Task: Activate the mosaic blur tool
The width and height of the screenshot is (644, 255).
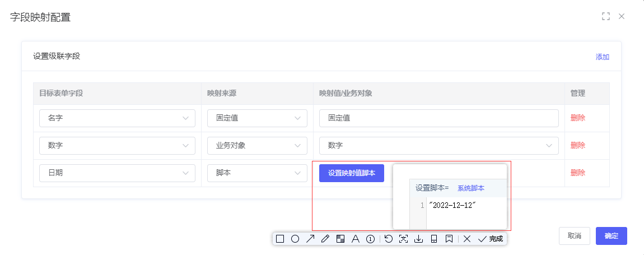Action: point(340,239)
